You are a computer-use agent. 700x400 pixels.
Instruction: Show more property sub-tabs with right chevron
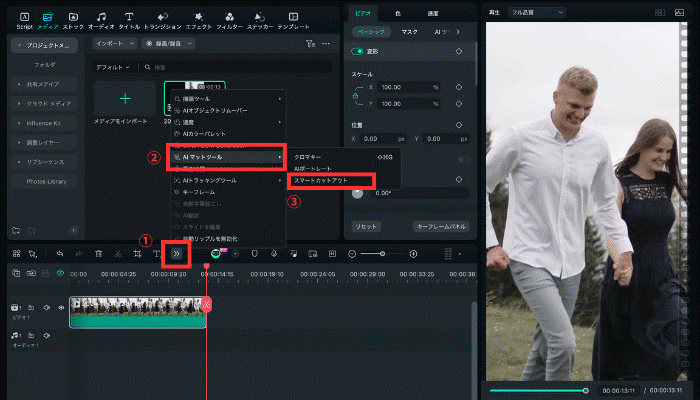[x=458, y=32]
